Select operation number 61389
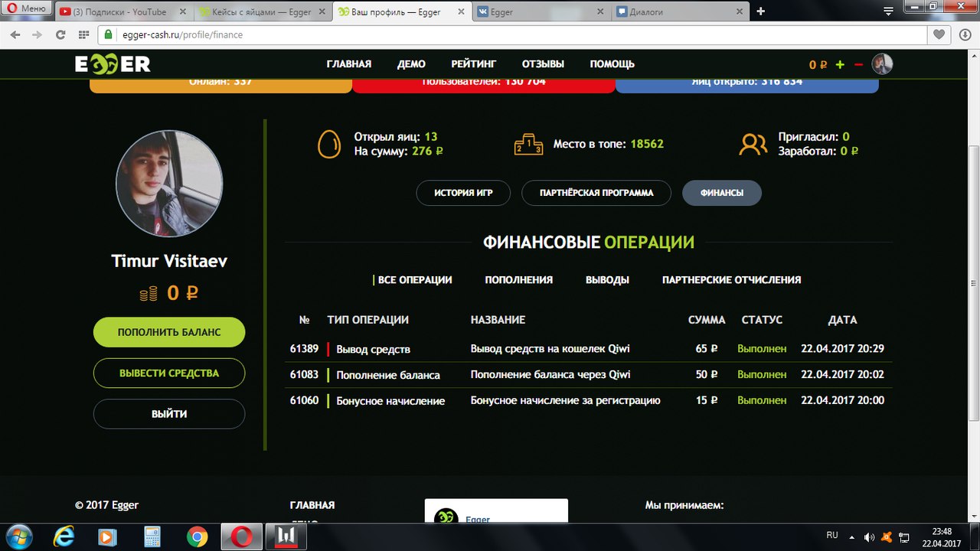 (x=304, y=349)
